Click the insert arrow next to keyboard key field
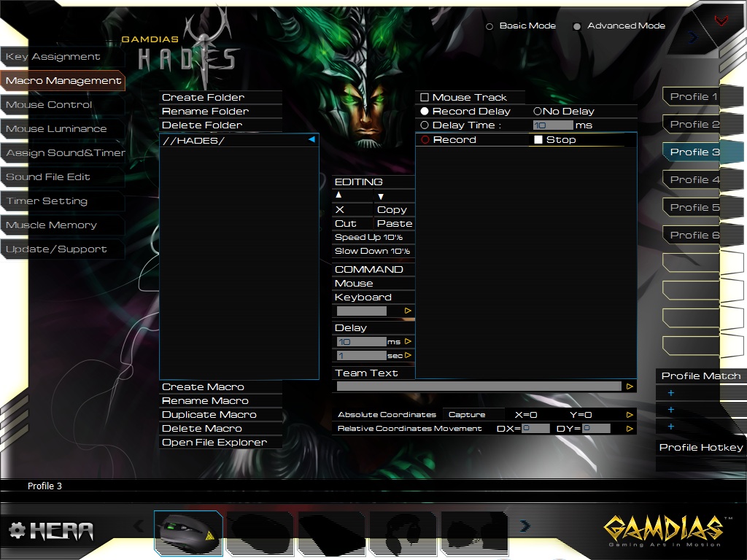Viewport: 747px width, 560px height. pos(408,311)
